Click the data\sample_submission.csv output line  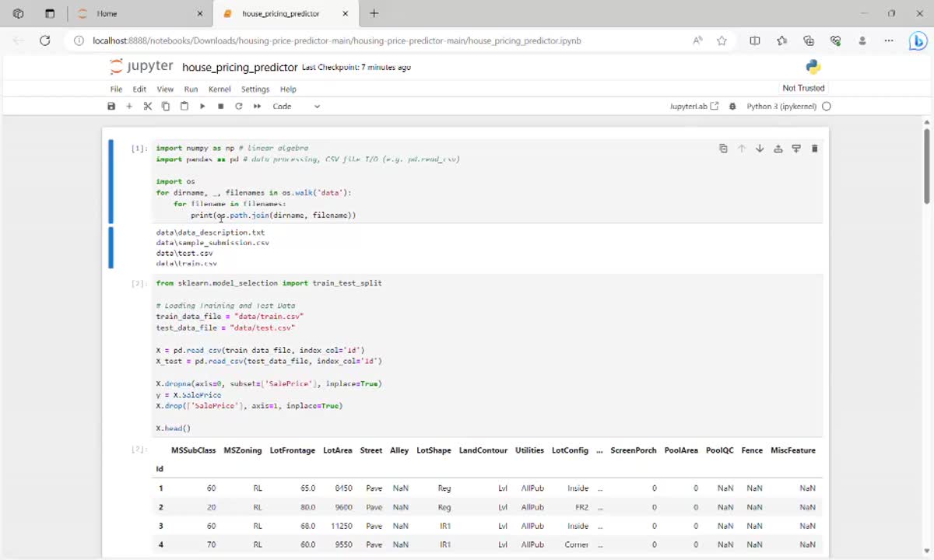click(212, 243)
